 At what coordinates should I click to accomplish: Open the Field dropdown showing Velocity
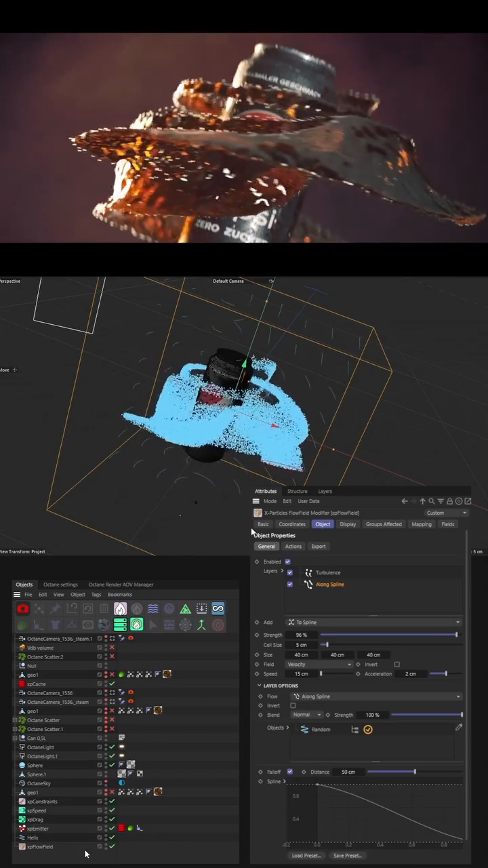coord(319,665)
